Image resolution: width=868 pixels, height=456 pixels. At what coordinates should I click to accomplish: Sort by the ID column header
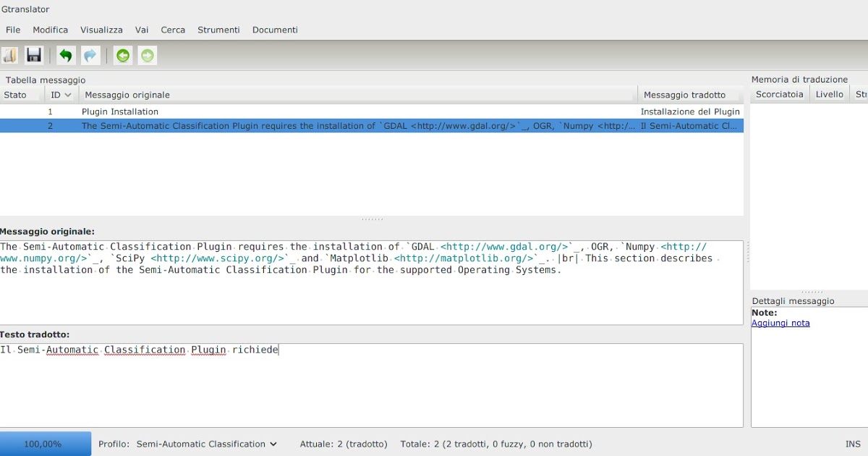[61, 95]
